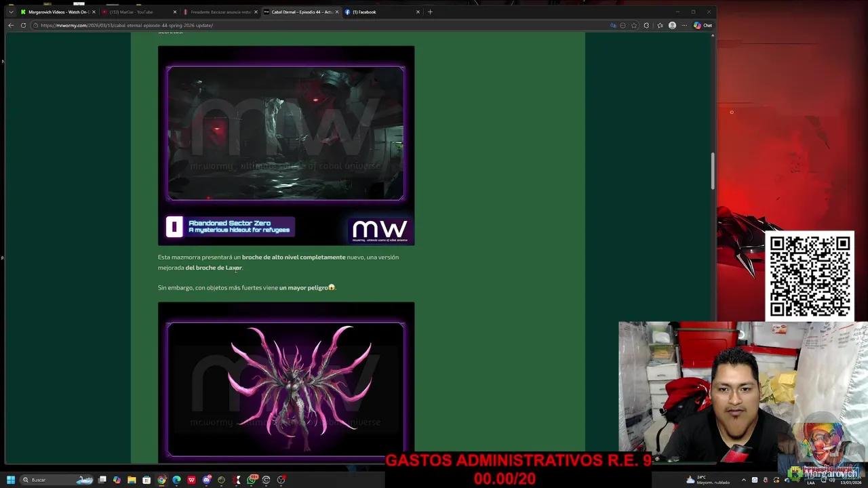Viewport: 868px width, 488px height.
Task: Click the MW logo on first image
Action: (380, 230)
